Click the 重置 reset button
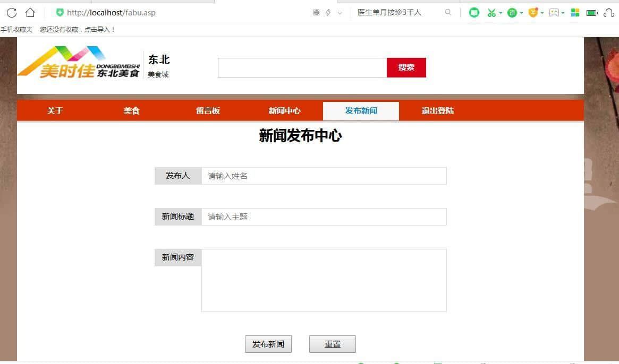 pyautogui.click(x=332, y=344)
